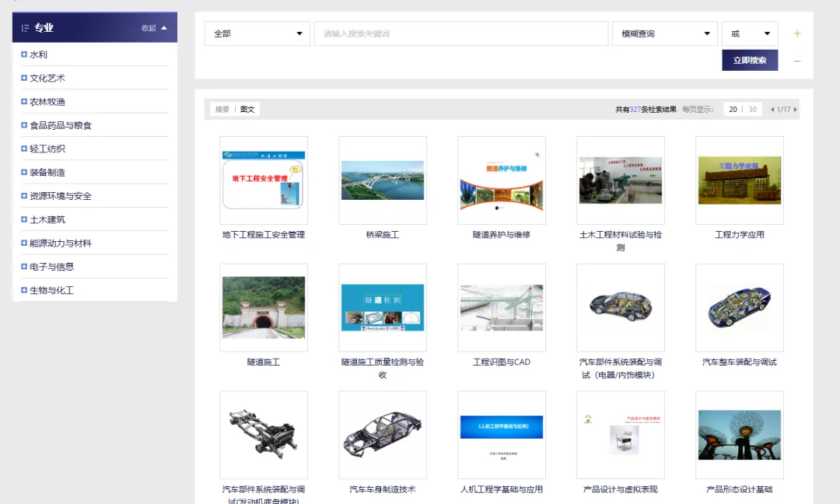Viewport: 840px width, 504px height.
Task: Open the 模糊查询 match type dropdown
Action: (x=665, y=33)
